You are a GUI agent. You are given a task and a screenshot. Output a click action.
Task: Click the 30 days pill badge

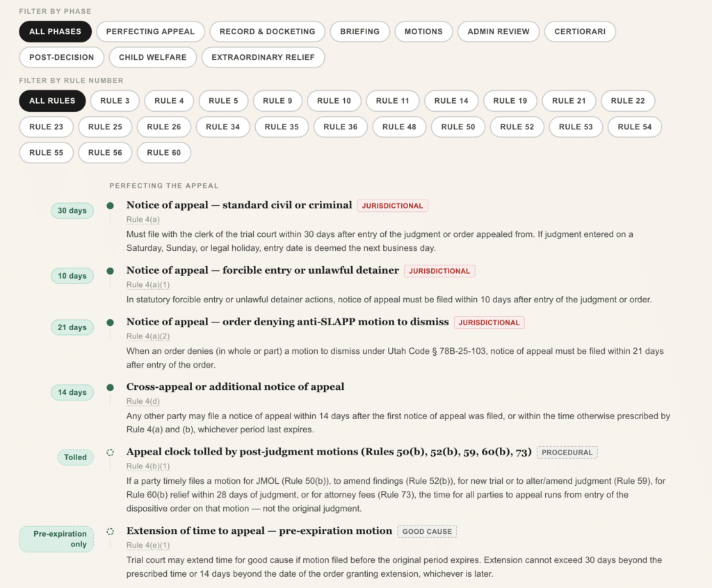(72, 210)
